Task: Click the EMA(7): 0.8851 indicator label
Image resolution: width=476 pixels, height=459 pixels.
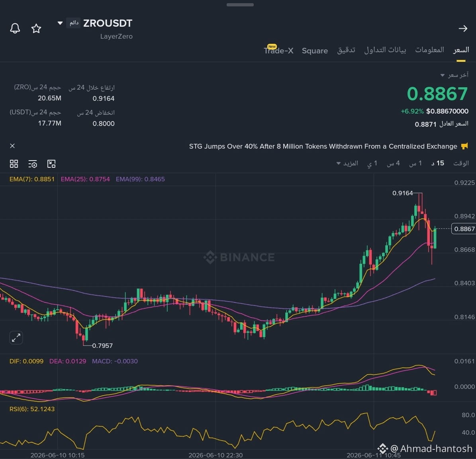Action: (32, 179)
